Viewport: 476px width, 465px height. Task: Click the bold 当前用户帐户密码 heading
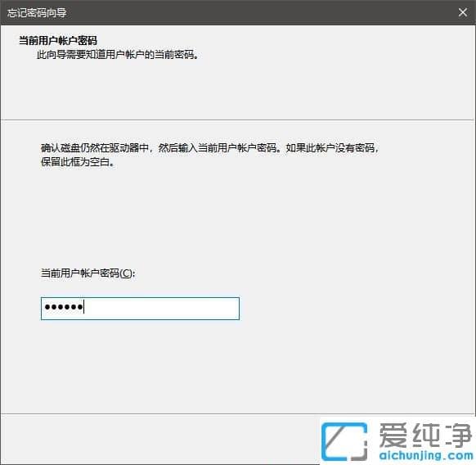[x=58, y=40]
